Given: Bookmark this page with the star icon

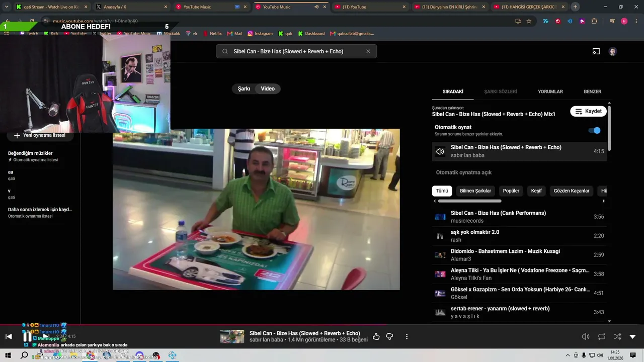Looking at the screenshot, I should [x=529, y=21].
